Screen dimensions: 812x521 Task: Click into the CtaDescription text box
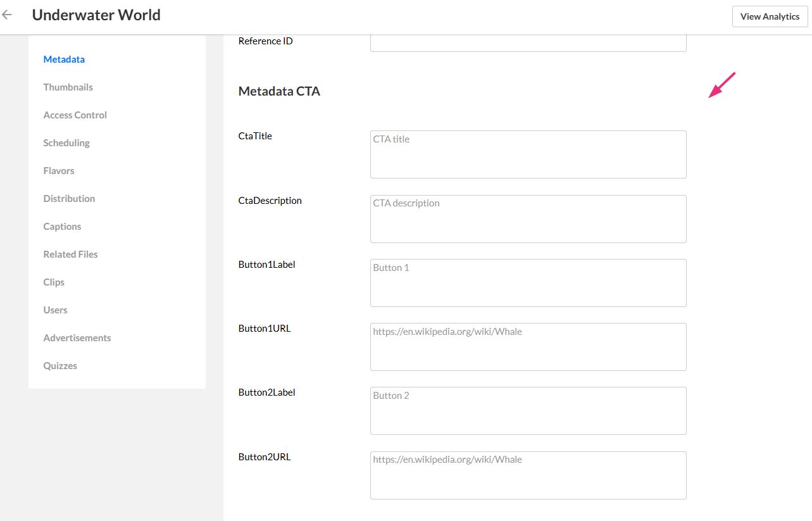coord(528,219)
